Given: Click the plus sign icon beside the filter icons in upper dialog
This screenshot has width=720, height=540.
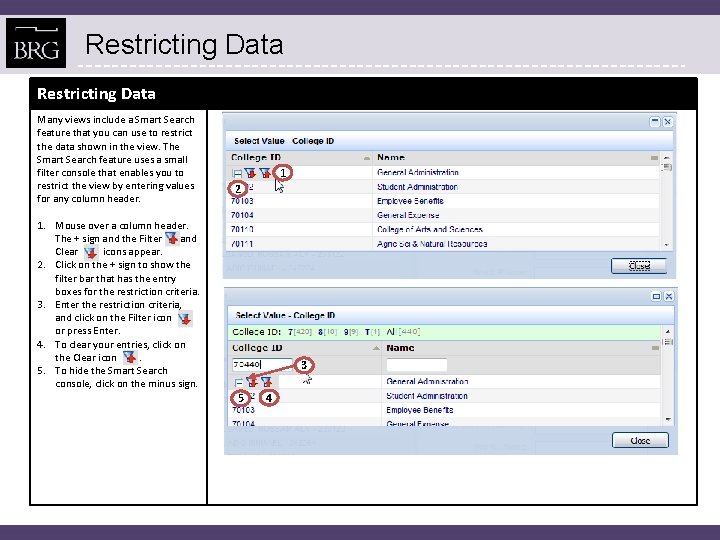Looking at the screenshot, I should 237,174.
